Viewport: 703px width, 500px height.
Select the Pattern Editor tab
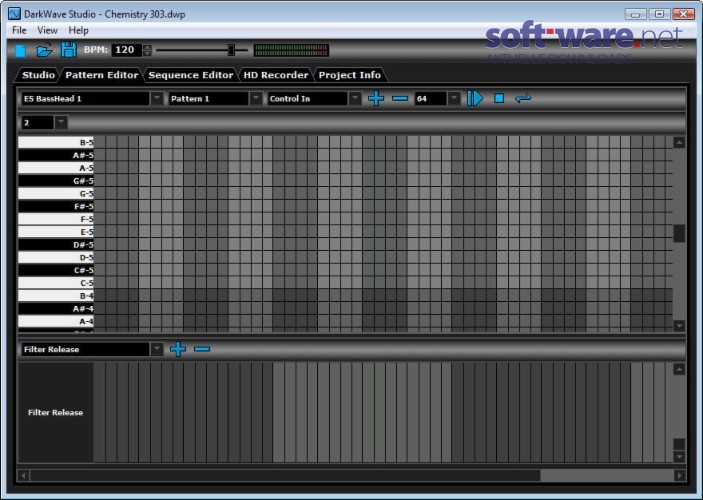[101, 75]
